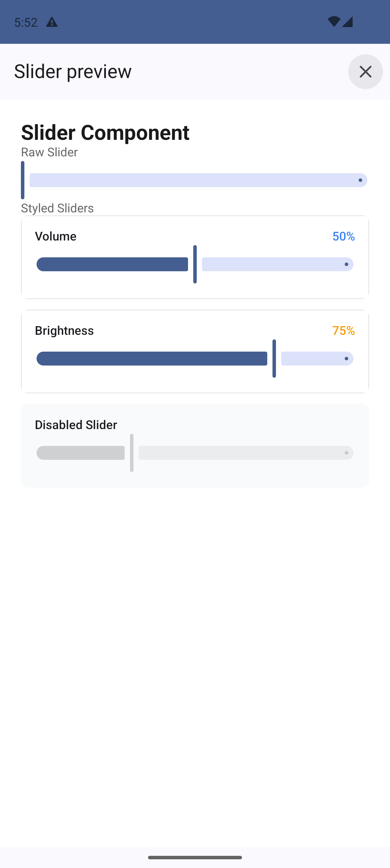The width and height of the screenshot is (390, 868).
Task: Click the Raw Slider thumb handle
Action: [x=23, y=180]
